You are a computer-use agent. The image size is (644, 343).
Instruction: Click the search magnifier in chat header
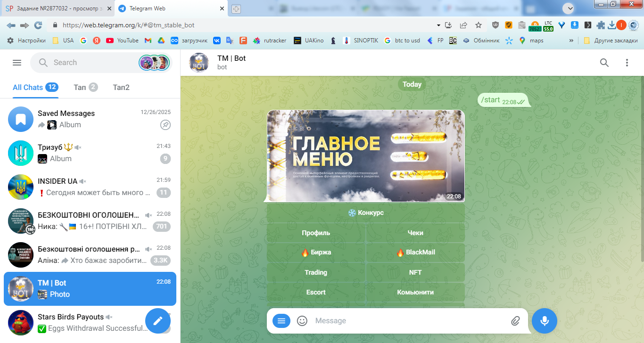(x=604, y=63)
